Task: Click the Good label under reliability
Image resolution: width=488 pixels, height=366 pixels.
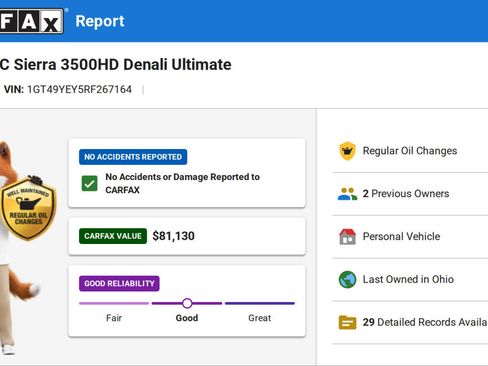Action: [x=187, y=318]
